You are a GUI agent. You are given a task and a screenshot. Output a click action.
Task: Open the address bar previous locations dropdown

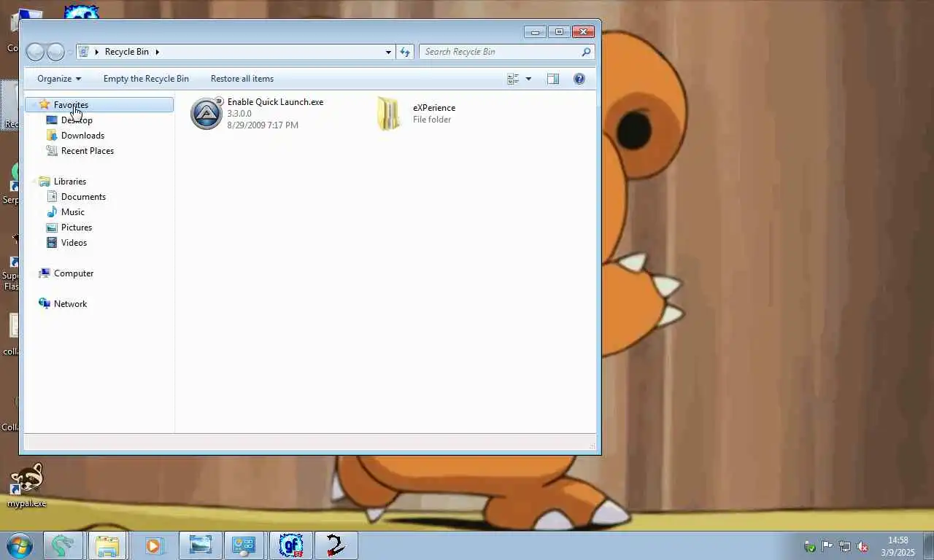388,52
